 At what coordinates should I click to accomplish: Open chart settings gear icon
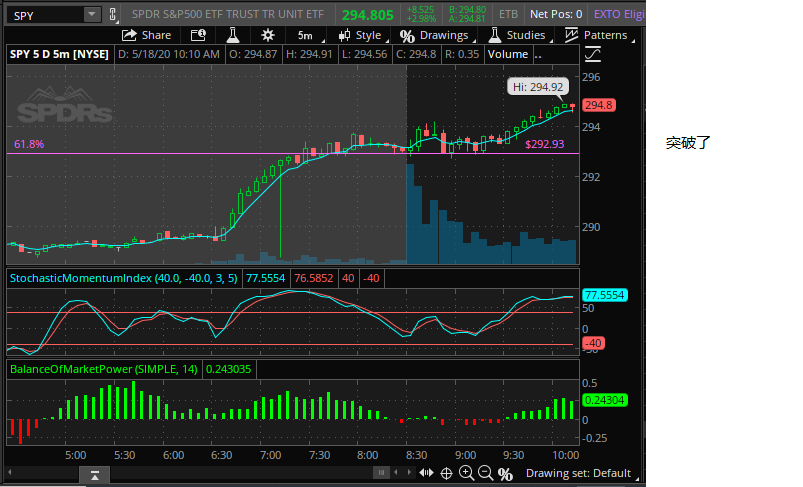click(267, 35)
